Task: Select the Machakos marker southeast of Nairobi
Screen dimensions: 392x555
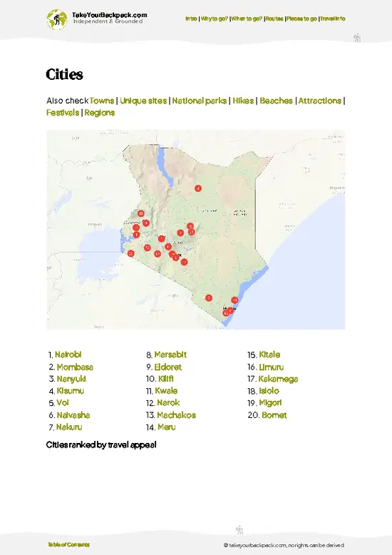Action: coord(184,262)
